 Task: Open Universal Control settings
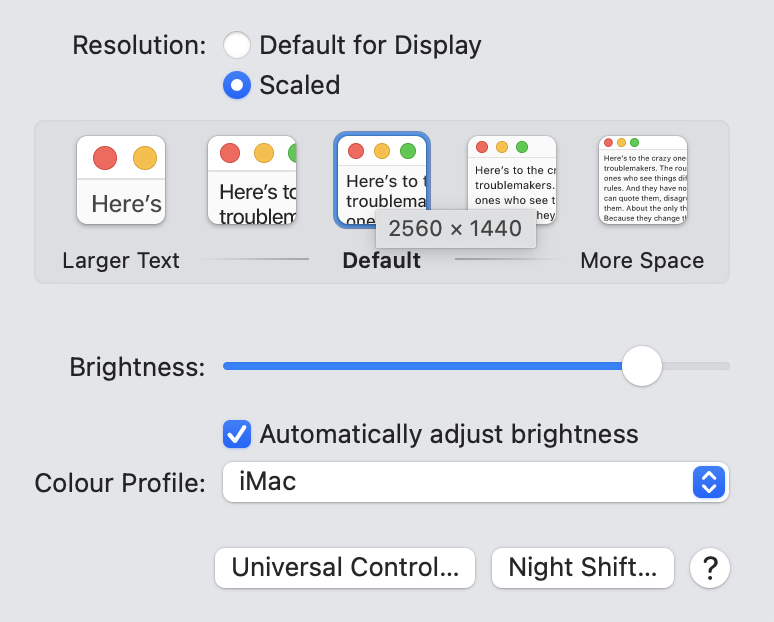click(x=346, y=568)
